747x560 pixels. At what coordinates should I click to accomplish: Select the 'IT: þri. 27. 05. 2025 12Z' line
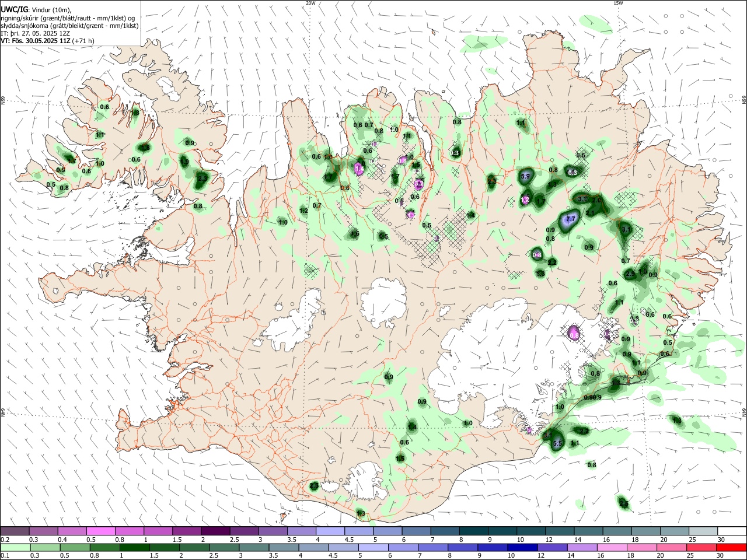point(35,33)
